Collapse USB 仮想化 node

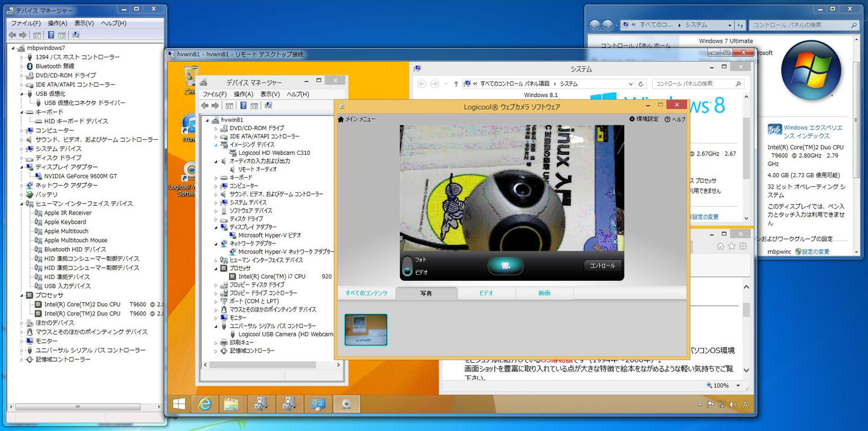[22, 94]
